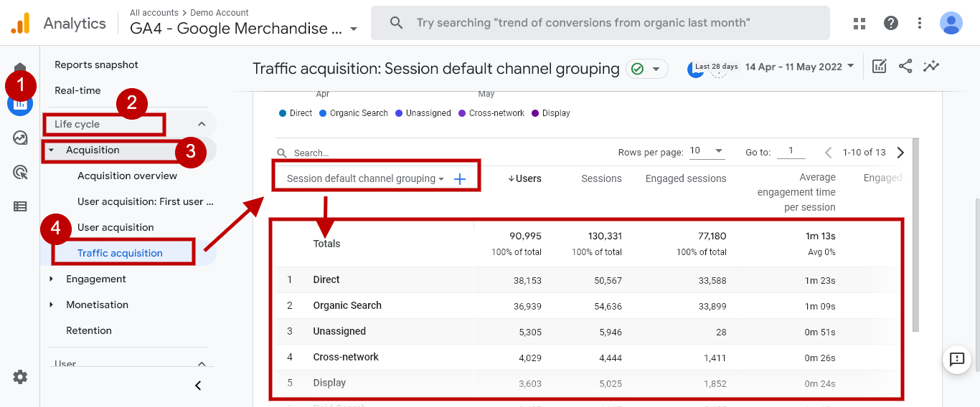Open the report status check dropdown

(x=647, y=69)
